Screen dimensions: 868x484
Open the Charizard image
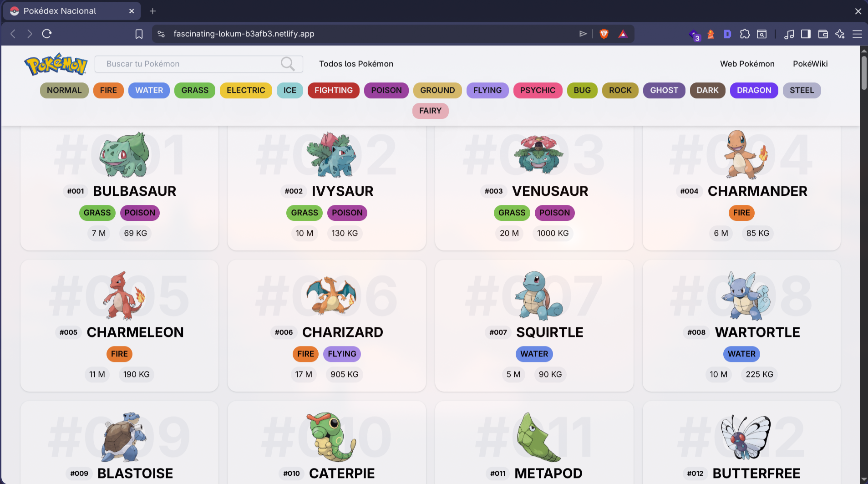tap(331, 296)
